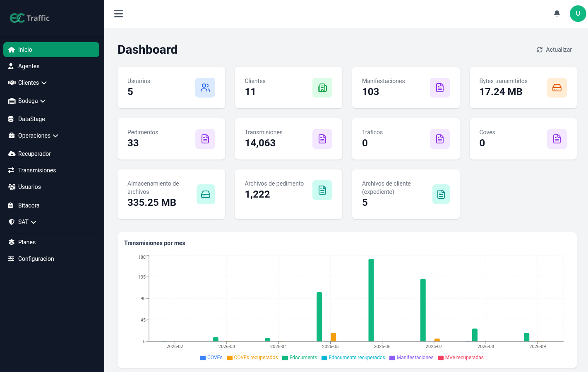This screenshot has height=372, width=588.
Task: Click the 2026-05 orange COVEs recuperados bar
Action: pos(334,337)
